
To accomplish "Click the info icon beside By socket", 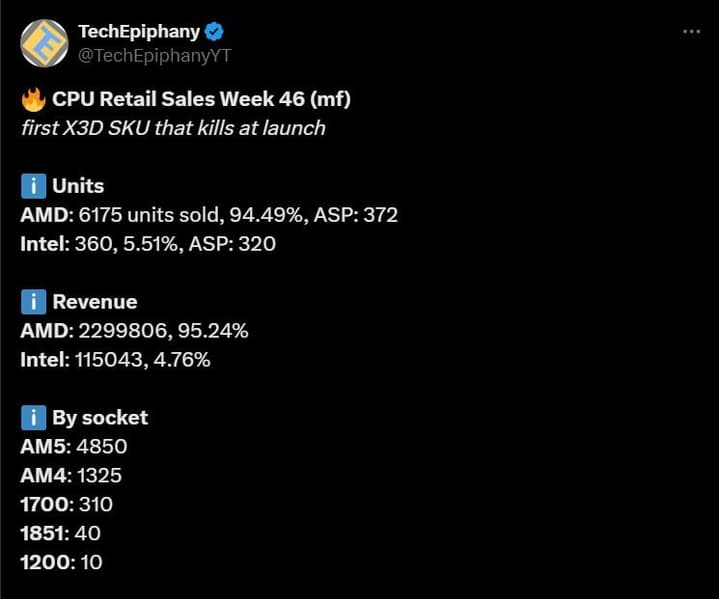I will 33,417.
